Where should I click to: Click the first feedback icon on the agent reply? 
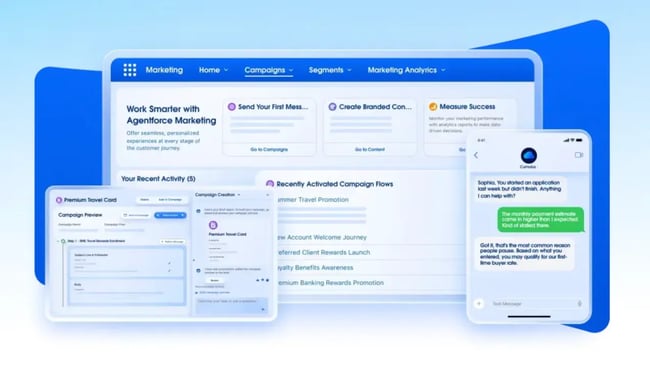click(x=257, y=280)
